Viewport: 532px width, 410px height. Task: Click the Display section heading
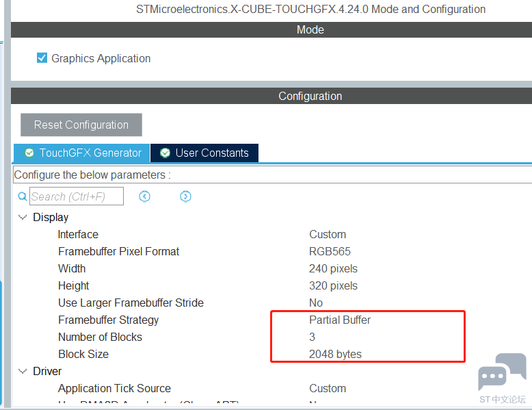(x=51, y=217)
